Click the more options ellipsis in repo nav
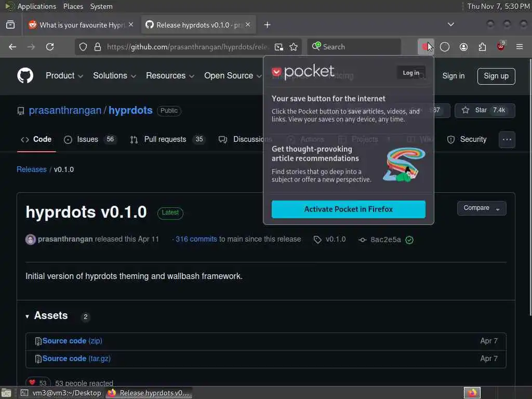Screen dimensions: 532x399 pos(507,139)
